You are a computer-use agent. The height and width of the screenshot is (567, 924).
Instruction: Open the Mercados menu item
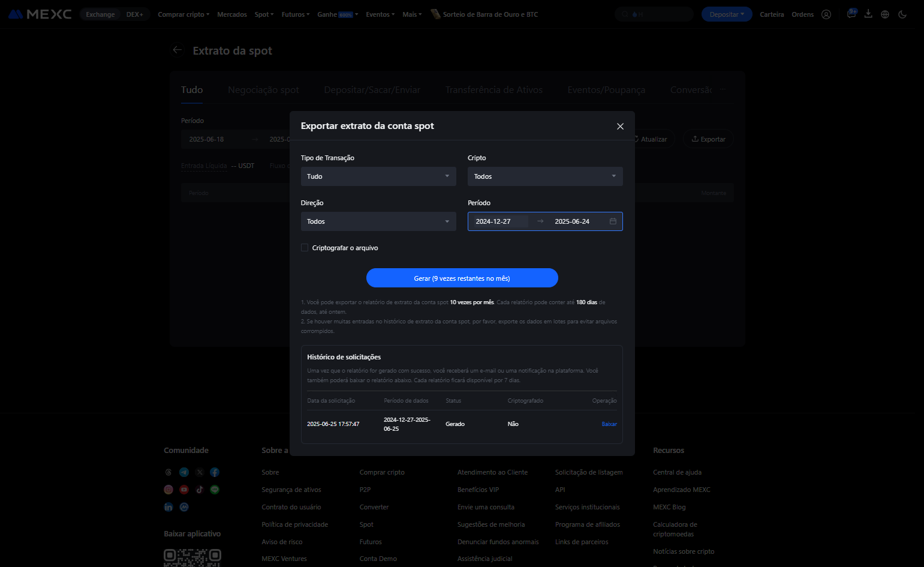click(232, 14)
